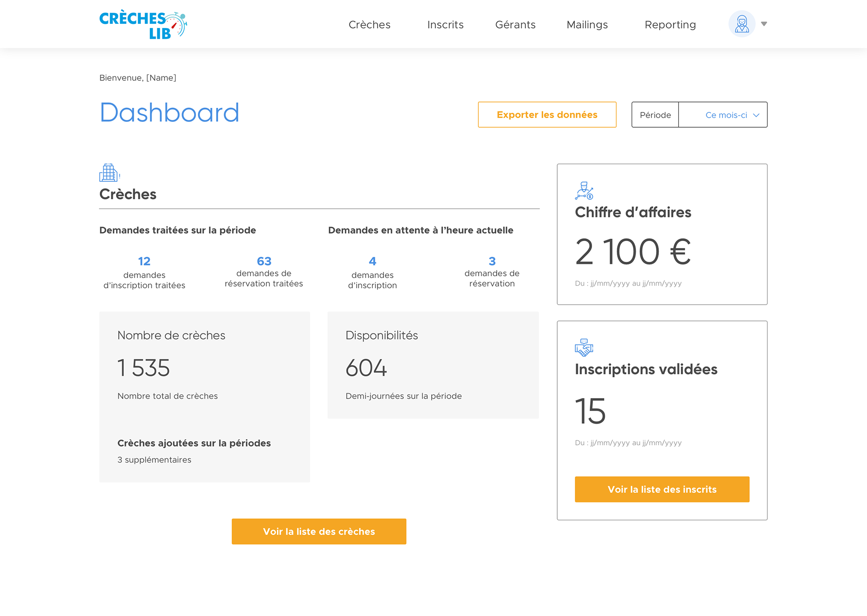
Task: Open the Mailings menu
Action: tap(587, 24)
